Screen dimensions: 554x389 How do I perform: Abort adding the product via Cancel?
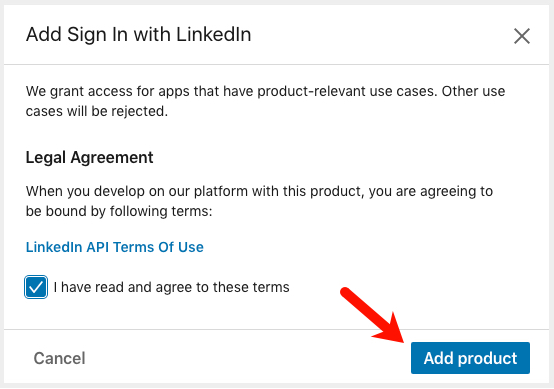coord(59,358)
